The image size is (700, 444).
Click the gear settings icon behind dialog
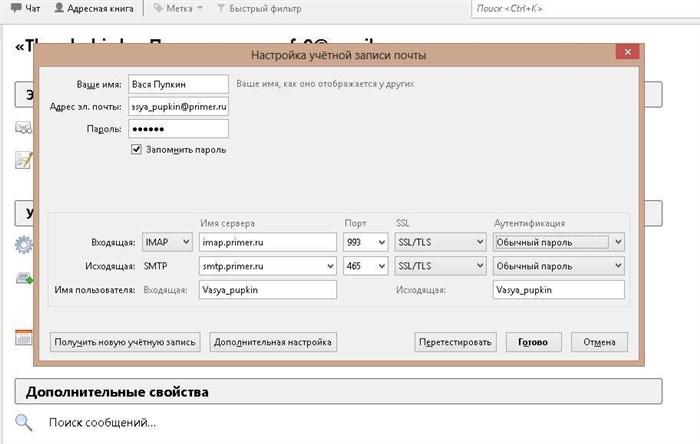click(24, 245)
